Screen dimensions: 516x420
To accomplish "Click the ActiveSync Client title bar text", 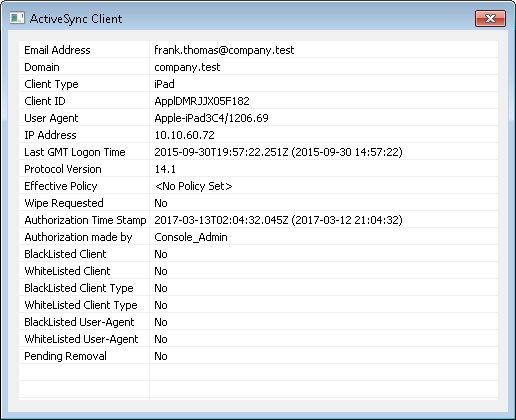I will pos(76,19).
